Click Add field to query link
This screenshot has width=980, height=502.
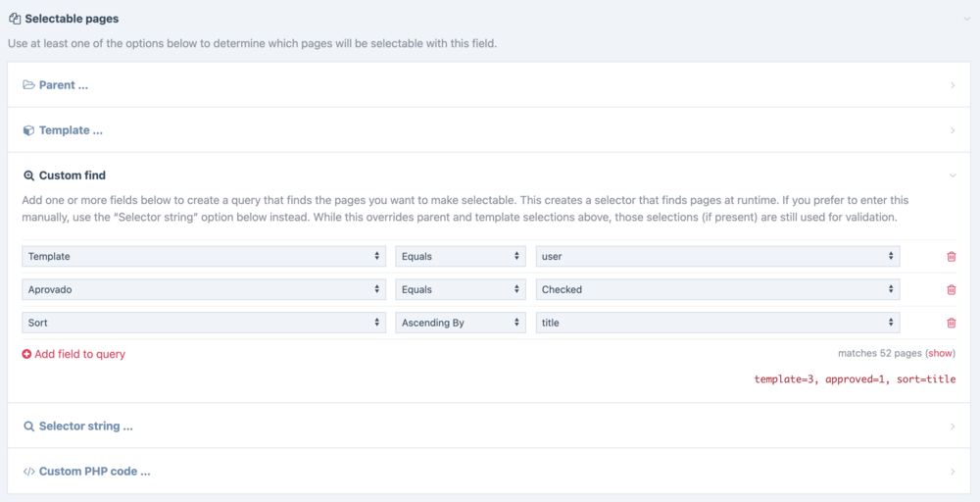tap(79, 354)
